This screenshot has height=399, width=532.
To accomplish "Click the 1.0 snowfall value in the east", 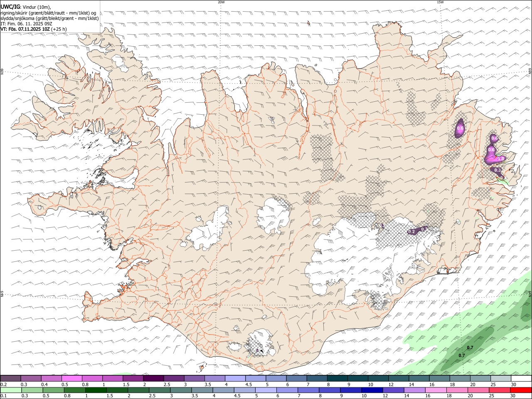I will point(500,159).
